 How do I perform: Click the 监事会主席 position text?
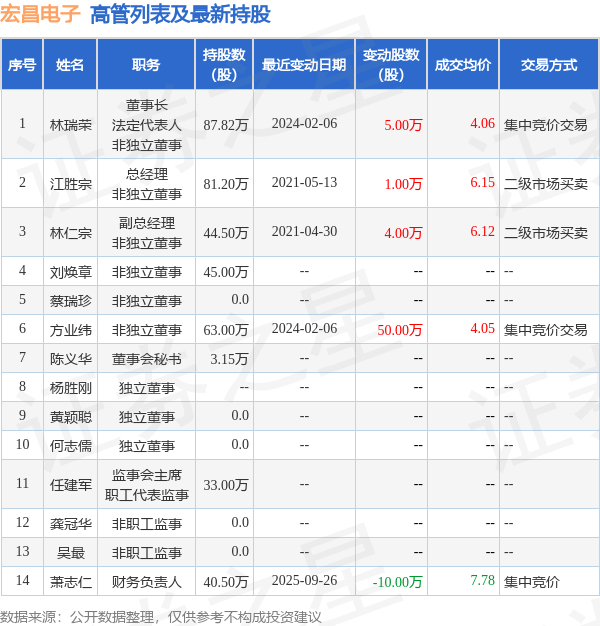click(147, 475)
